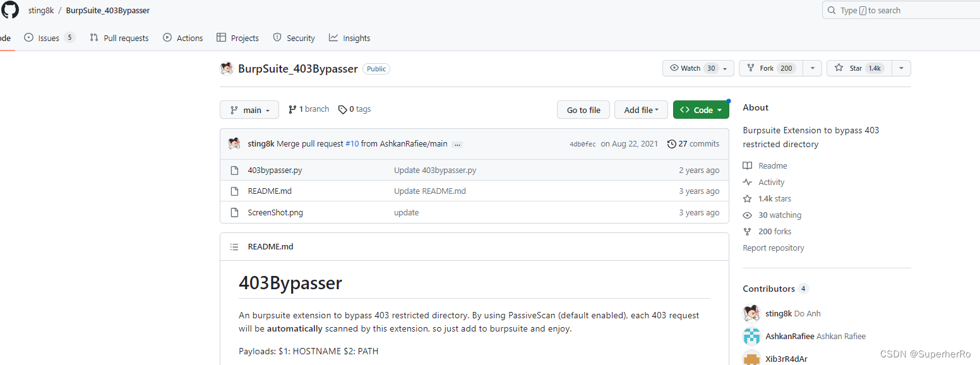Open the 'update' commit message link
The height and width of the screenshot is (365, 980).
click(x=407, y=212)
